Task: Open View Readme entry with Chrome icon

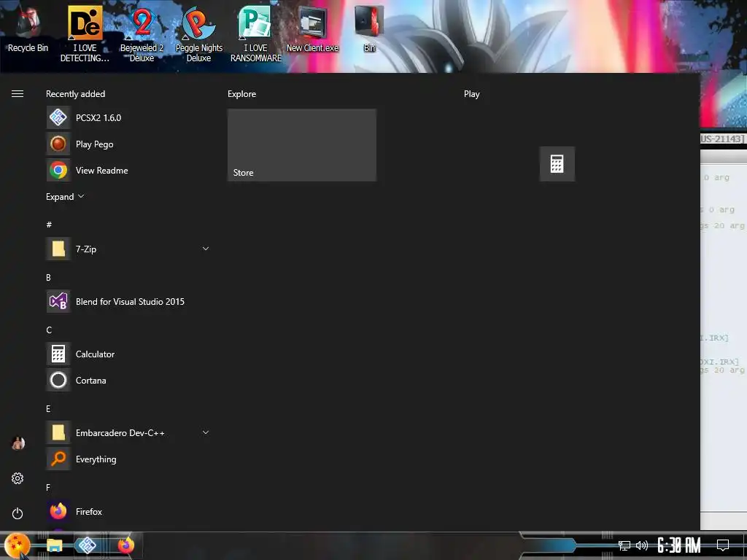Action: [128, 170]
